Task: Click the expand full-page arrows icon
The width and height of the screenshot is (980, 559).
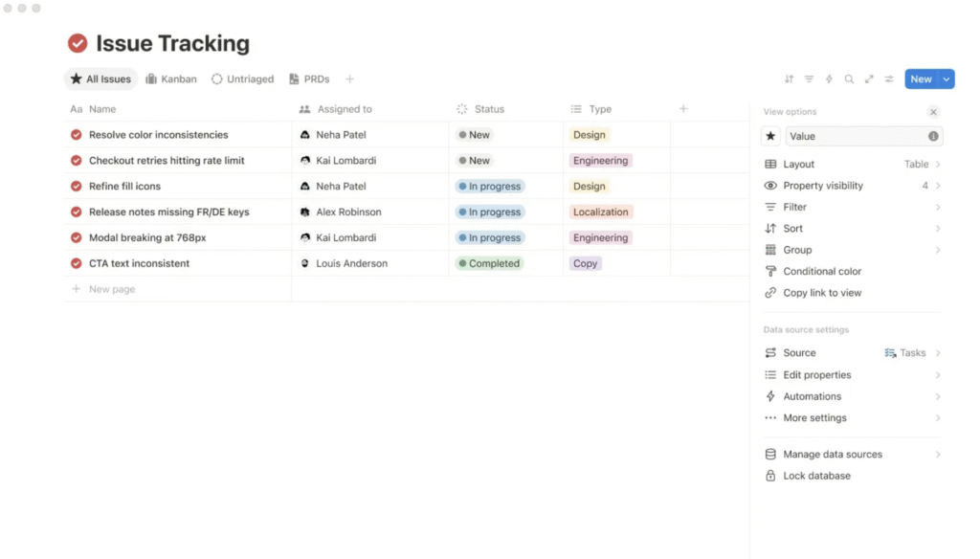Action: [869, 79]
